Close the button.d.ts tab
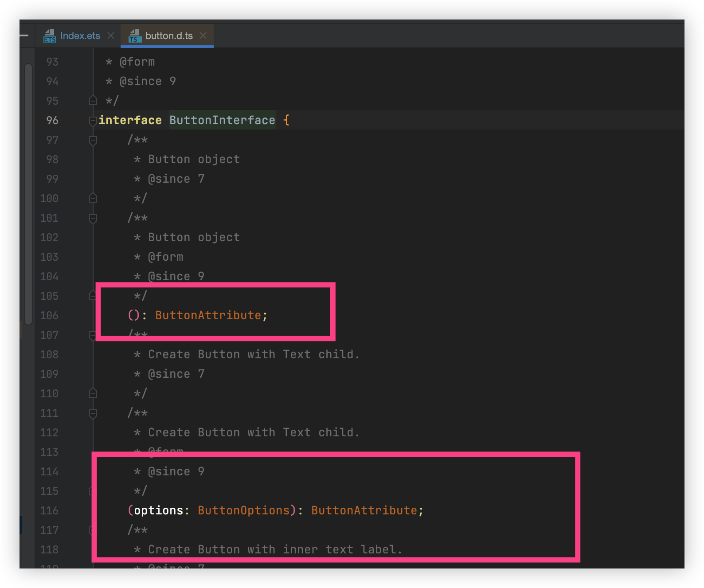The height and width of the screenshot is (588, 704). point(203,35)
